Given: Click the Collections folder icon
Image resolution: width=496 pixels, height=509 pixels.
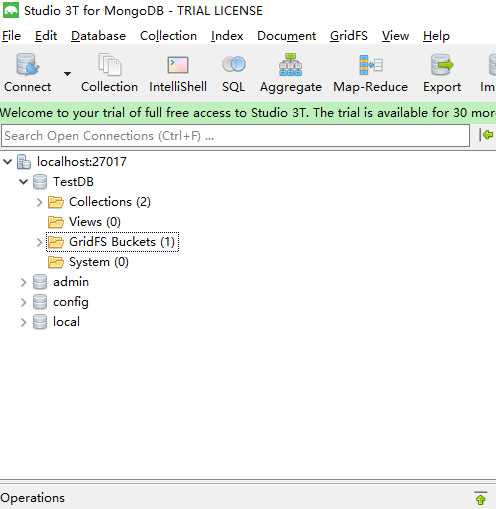Looking at the screenshot, I should tap(56, 202).
